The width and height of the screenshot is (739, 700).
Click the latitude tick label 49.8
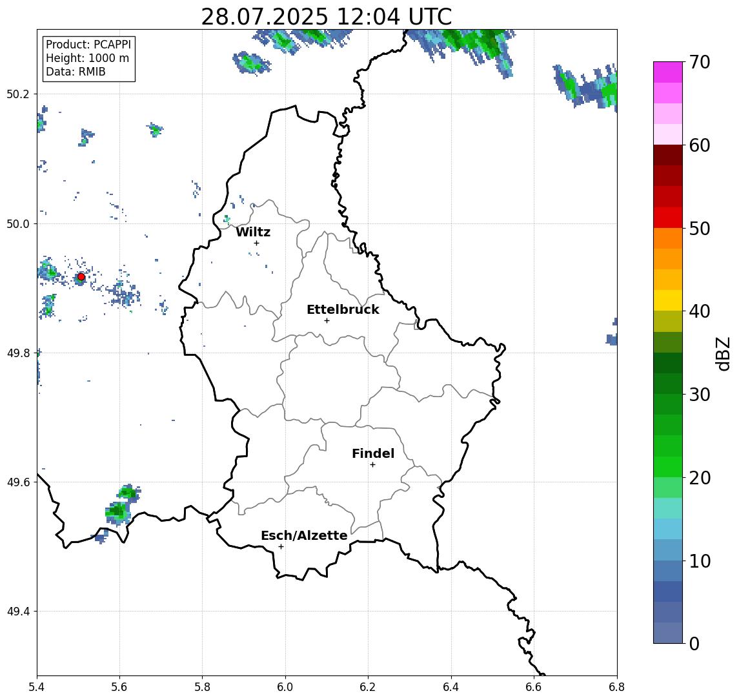pos(18,353)
